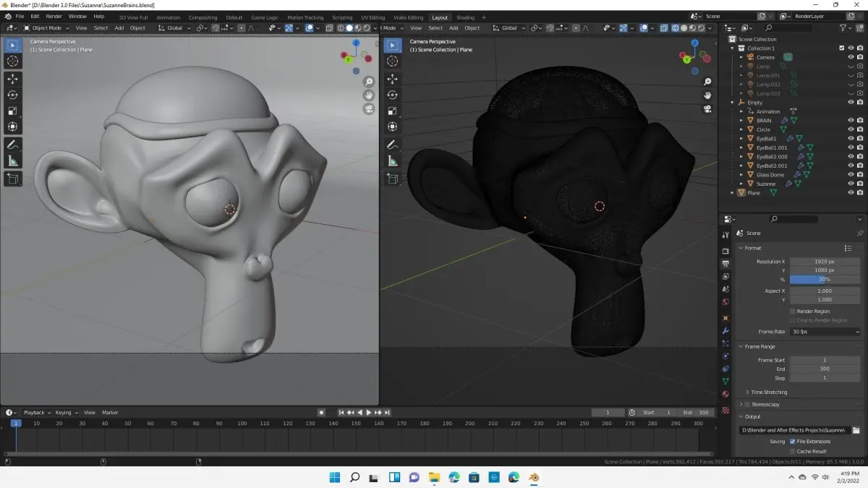
Task: Select the Move tool in left viewport
Action: 12,79
